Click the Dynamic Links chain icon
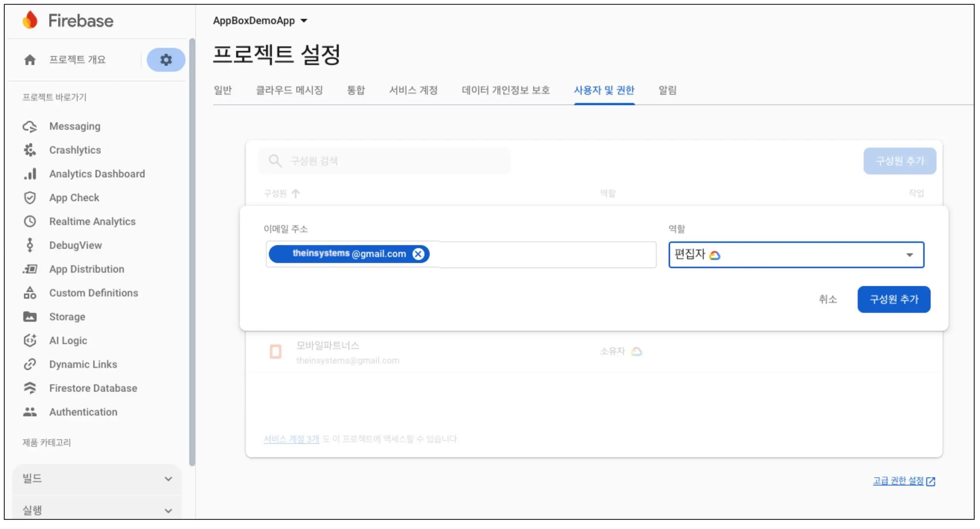Viewport: 980px width, 529px height. tap(30, 364)
